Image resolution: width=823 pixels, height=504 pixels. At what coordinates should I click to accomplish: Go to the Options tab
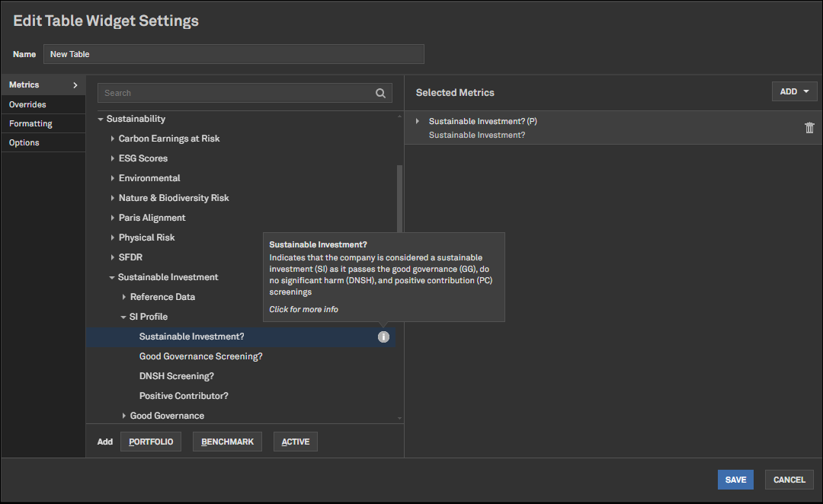[x=24, y=142]
